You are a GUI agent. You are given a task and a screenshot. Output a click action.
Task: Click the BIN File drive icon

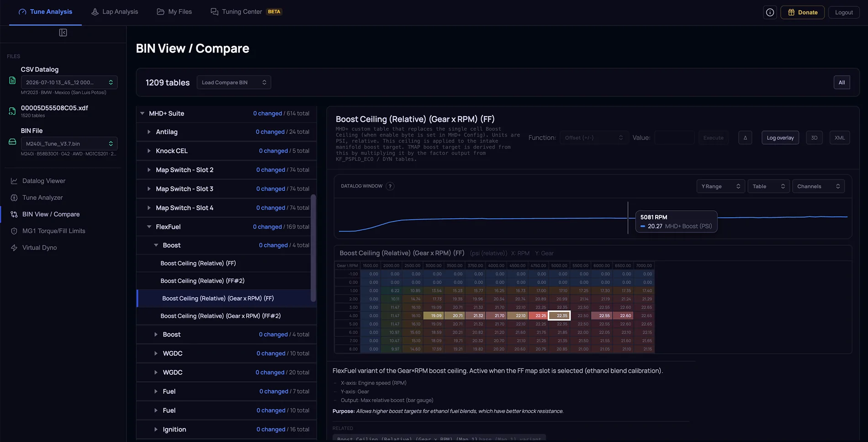tap(12, 142)
